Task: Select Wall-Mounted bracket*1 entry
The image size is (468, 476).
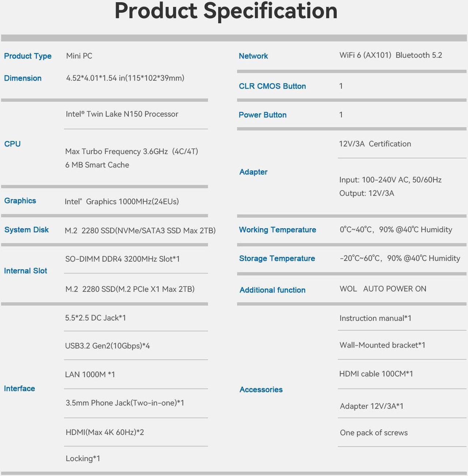Action: 382,345
